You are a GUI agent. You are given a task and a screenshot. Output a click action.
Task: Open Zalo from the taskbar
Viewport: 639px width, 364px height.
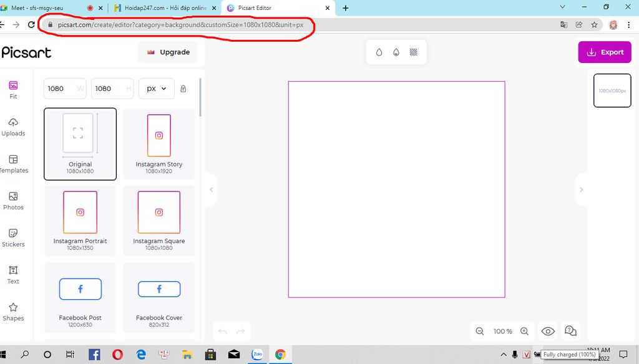[x=257, y=355]
